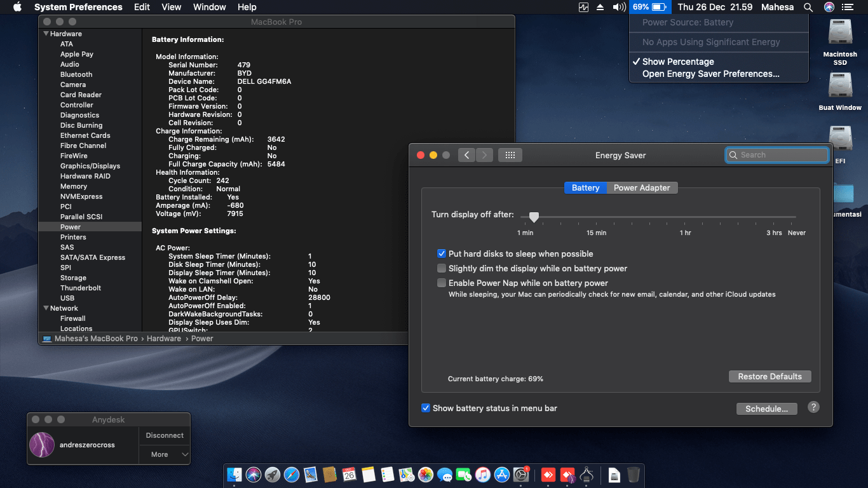Open the Help menu
Image resolution: width=868 pixels, height=488 pixels.
point(247,7)
